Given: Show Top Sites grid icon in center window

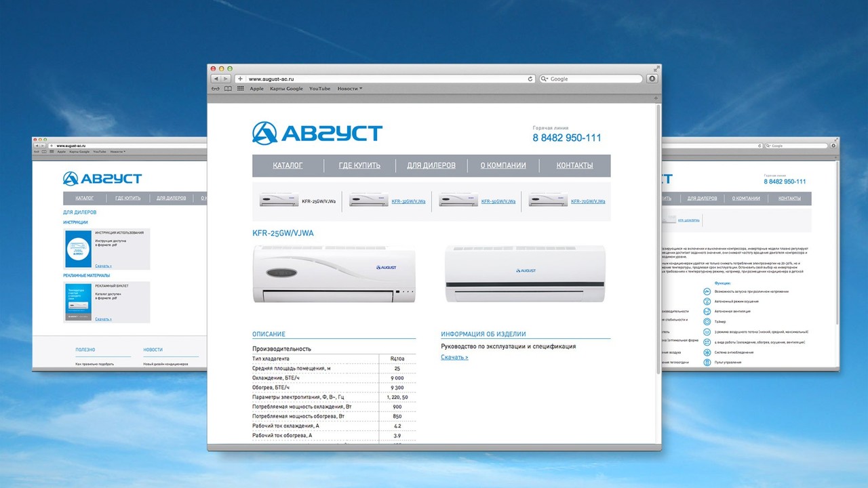Looking at the screenshot, I should (x=240, y=89).
